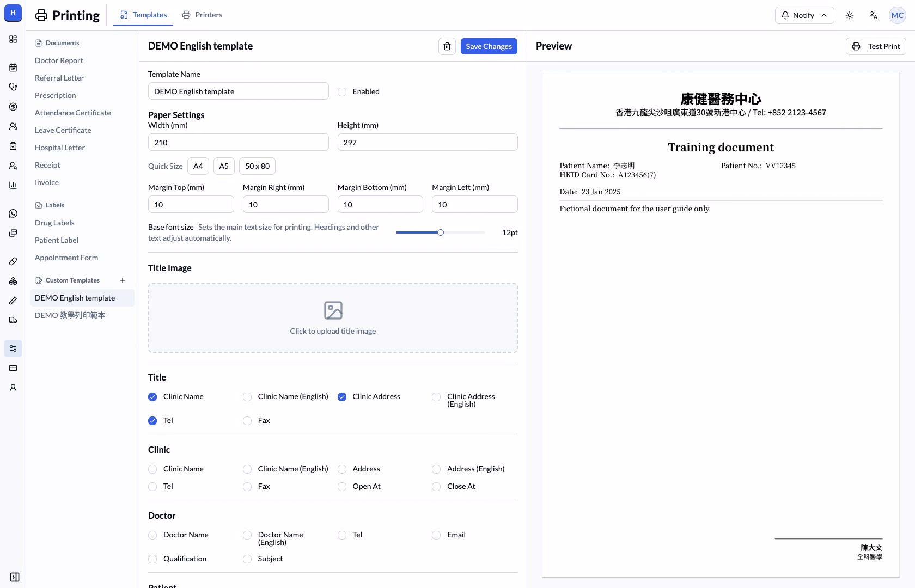Image resolution: width=915 pixels, height=588 pixels.
Task: Toggle light theme with the sun icon
Action: click(850, 15)
